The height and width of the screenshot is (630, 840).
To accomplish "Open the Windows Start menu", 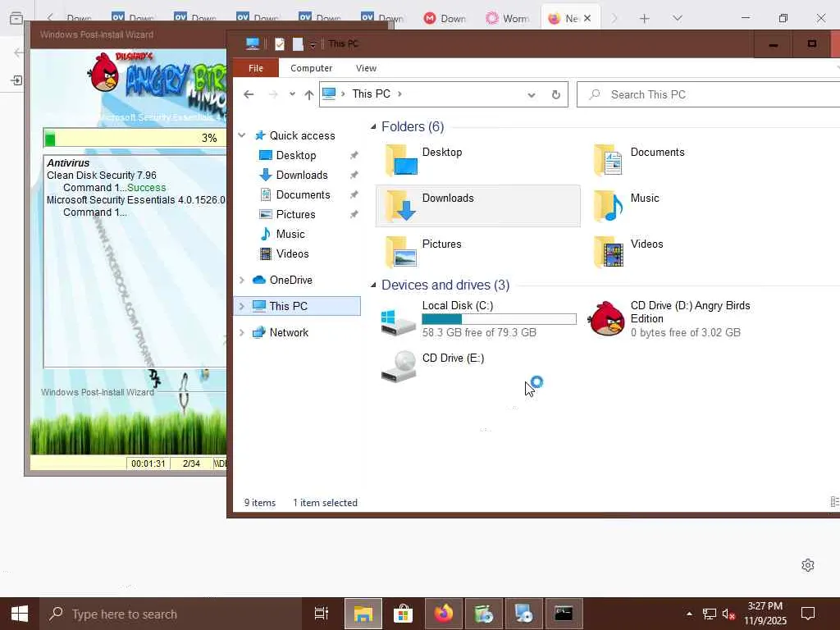I will click(20, 614).
